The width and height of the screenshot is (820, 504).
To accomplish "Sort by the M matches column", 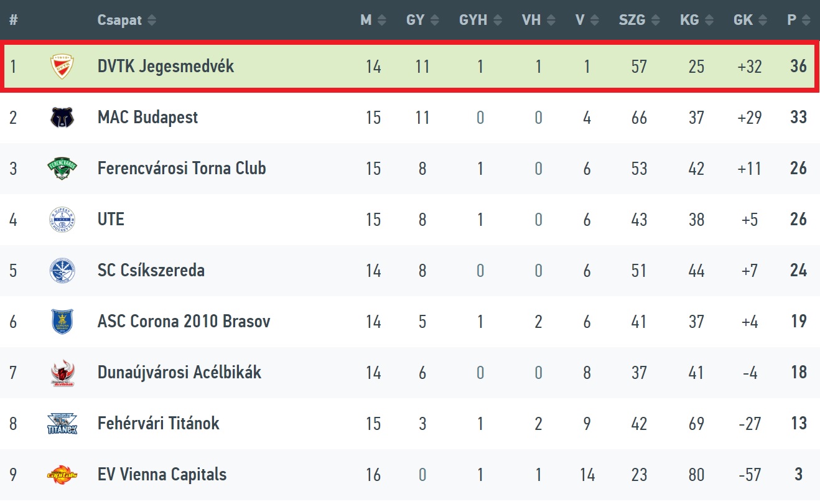I will pyautogui.click(x=373, y=21).
